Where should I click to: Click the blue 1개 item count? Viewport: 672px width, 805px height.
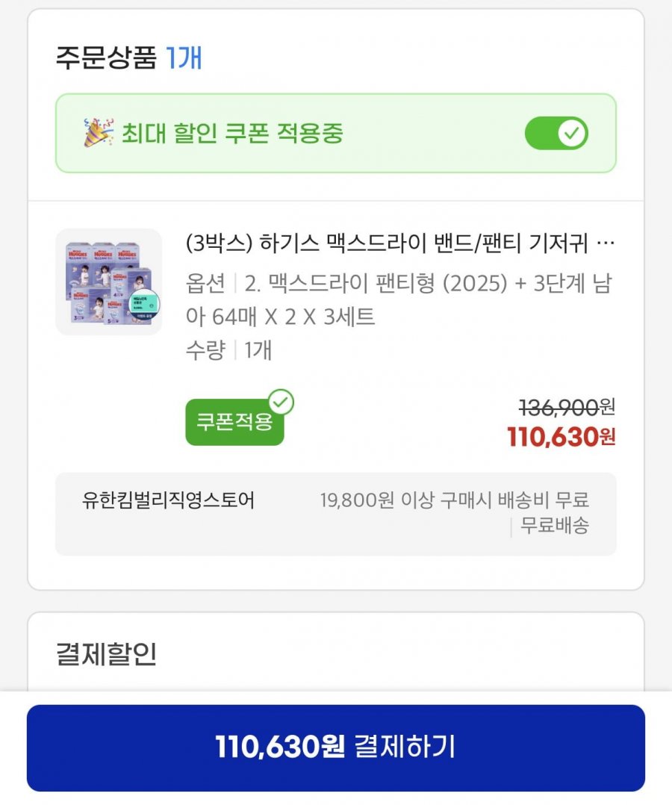tap(184, 57)
